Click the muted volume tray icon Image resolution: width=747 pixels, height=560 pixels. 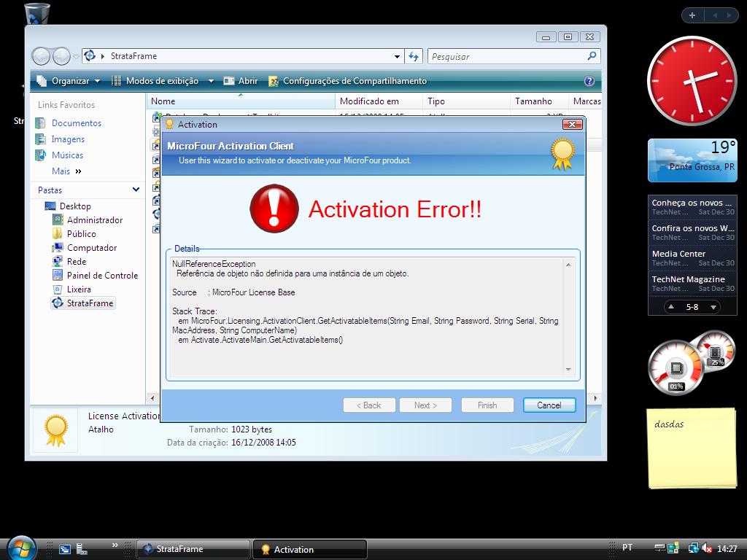pos(706,548)
